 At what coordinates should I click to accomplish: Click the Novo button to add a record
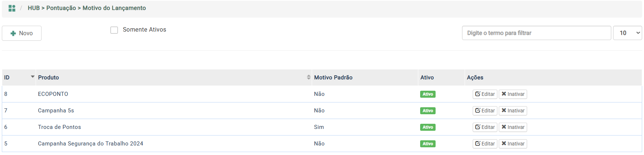point(22,33)
